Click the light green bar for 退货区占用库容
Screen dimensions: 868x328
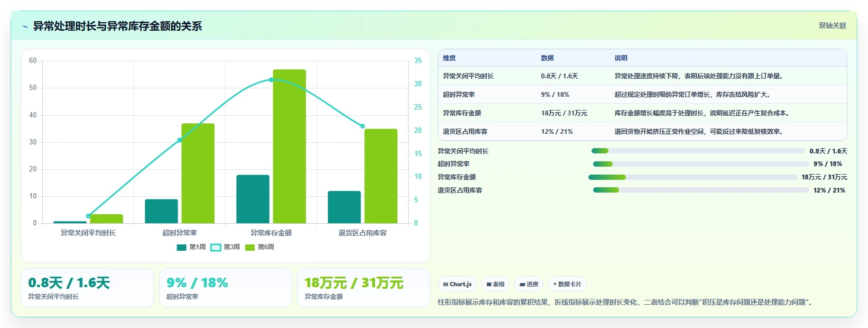point(381,176)
